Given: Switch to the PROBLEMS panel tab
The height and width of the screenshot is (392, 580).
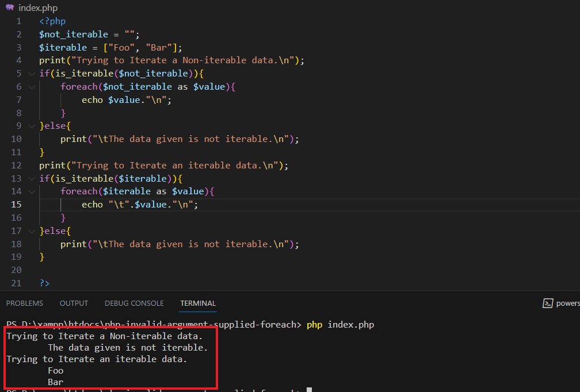Looking at the screenshot, I should click(24, 303).
